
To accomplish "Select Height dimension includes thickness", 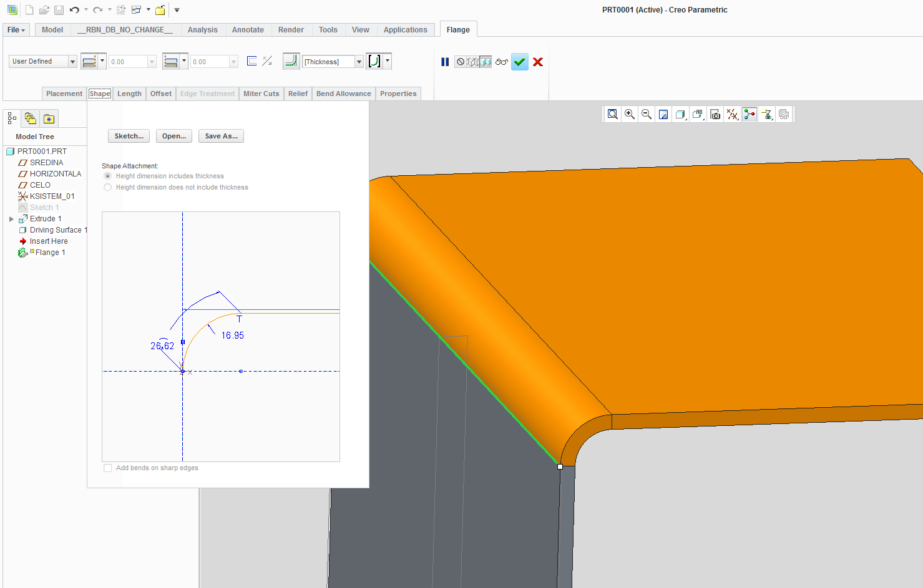I will click(x=108, y=176).
